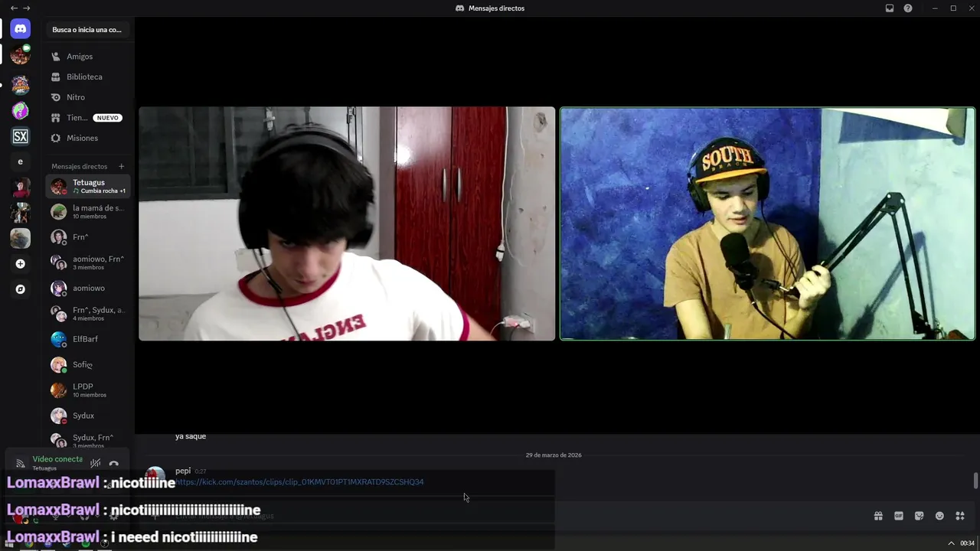Open the Tetuagus direct message
Viewport: 980px width, 551px height.
[x=88, y=186]
